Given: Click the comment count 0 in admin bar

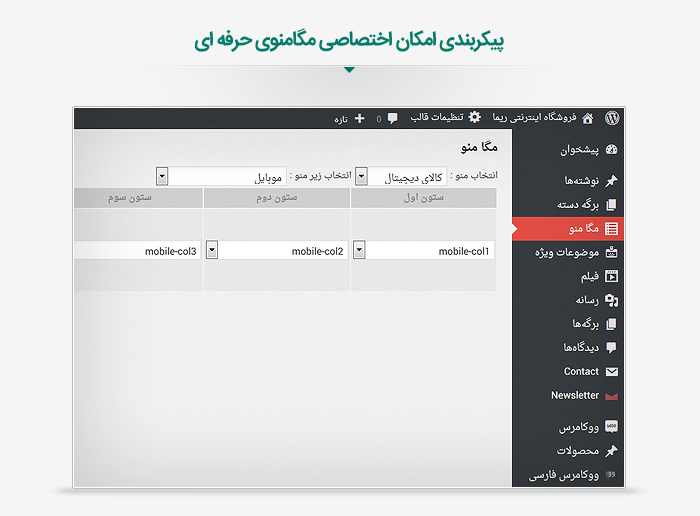Looking at the screenshot, I should pyautogui.click(x=379, y=119).
